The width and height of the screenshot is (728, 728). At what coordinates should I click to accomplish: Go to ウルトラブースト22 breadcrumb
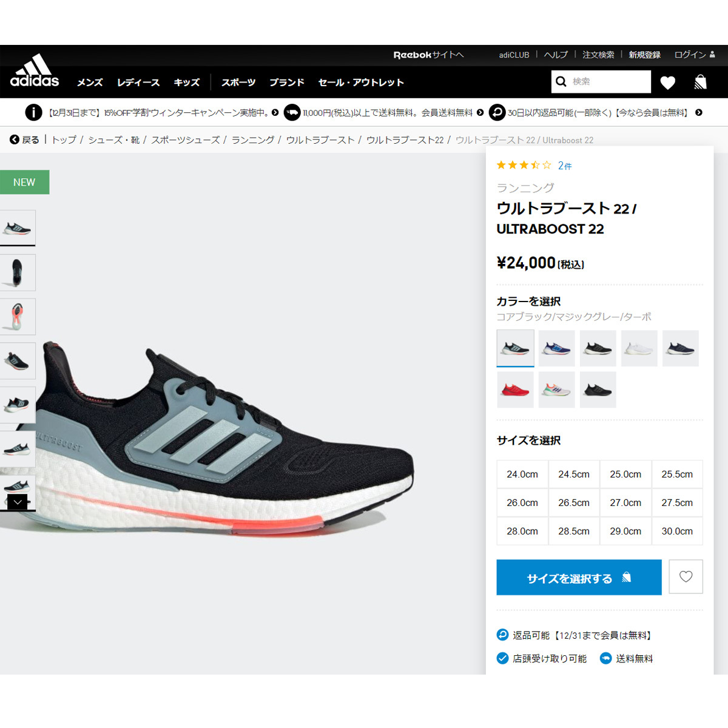[405, 140]
